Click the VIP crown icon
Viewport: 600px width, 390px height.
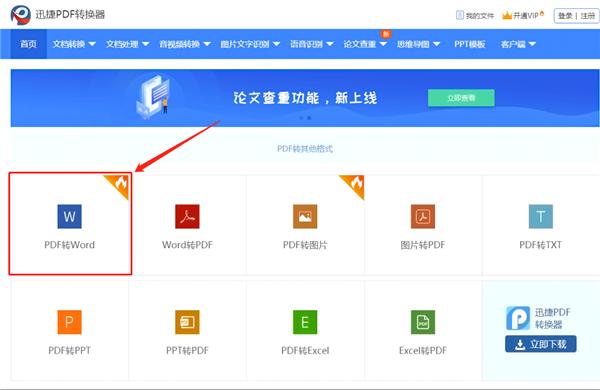pyautogui.click(x=507, y=15)
